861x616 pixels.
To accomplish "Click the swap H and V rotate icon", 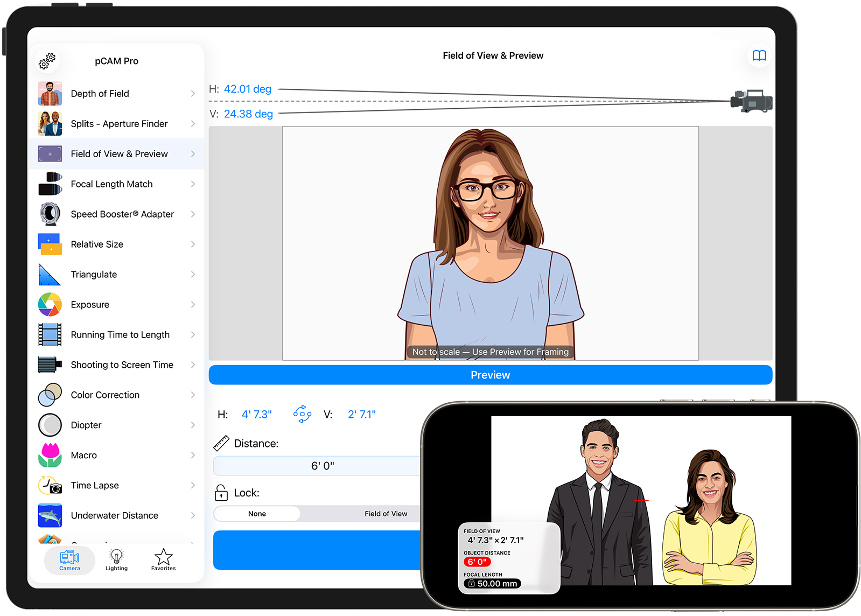I will [302, 415].
